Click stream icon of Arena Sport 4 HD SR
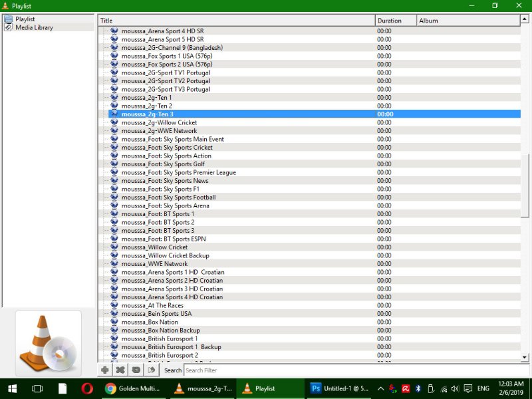This screenshot has width=532, height=399. point(114,31)
